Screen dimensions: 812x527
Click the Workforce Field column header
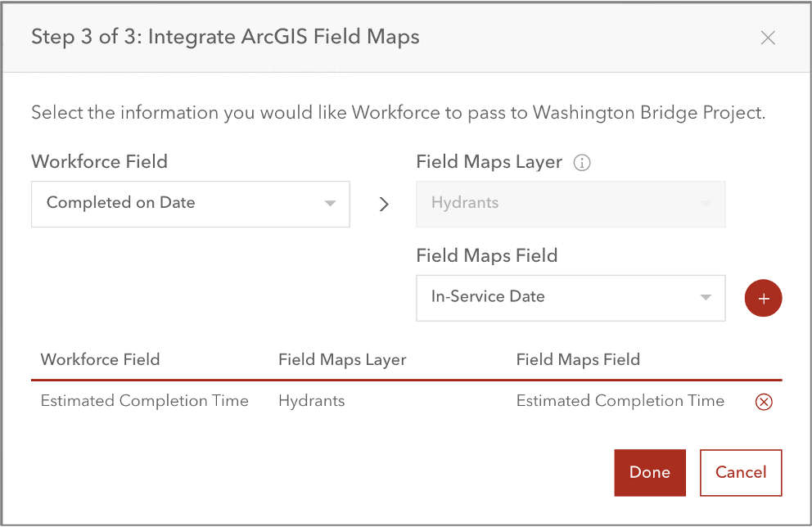point(100,359)
